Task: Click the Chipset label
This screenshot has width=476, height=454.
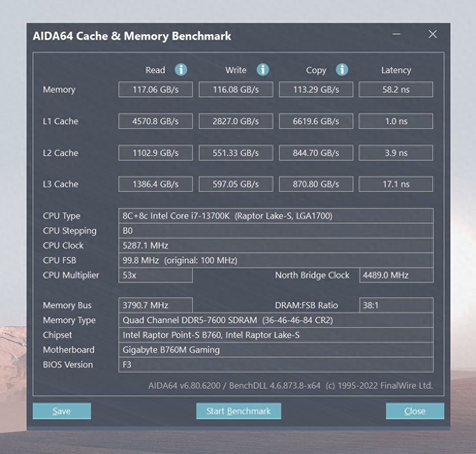Action: [58, 335]
